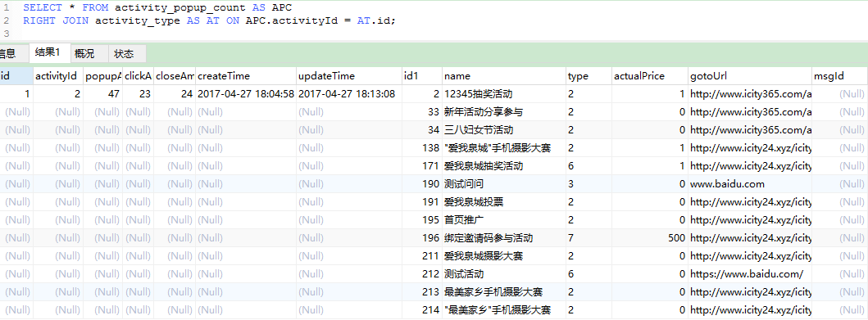Click the id1 cell showing 214
This screenshot has height=320, width=868.
coord(422,310)
